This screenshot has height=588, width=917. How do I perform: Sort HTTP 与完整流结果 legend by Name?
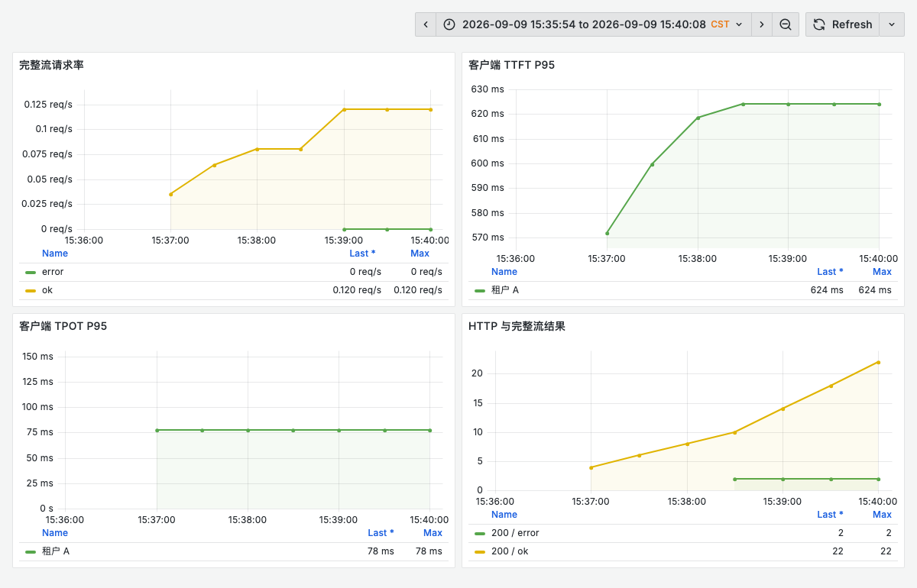click(x=504, y=515)
